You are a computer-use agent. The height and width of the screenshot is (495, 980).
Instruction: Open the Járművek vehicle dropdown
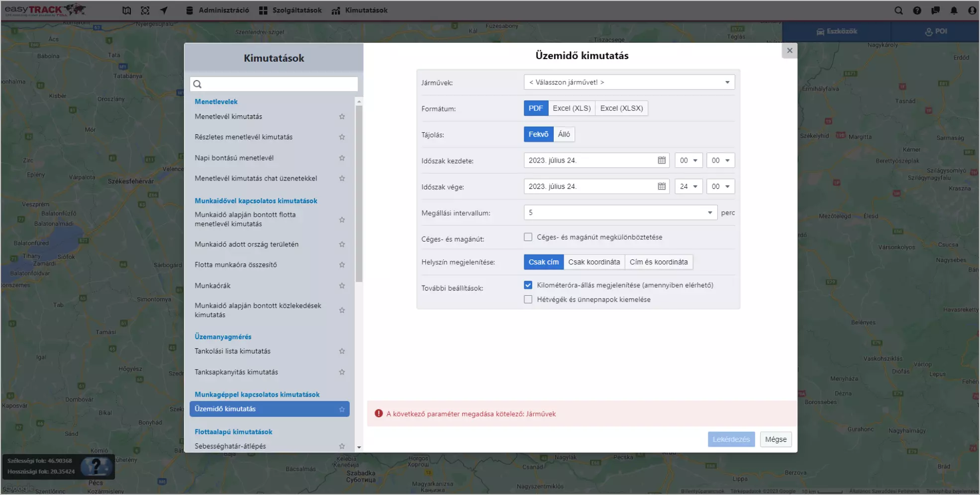click(x=629, y=82)
